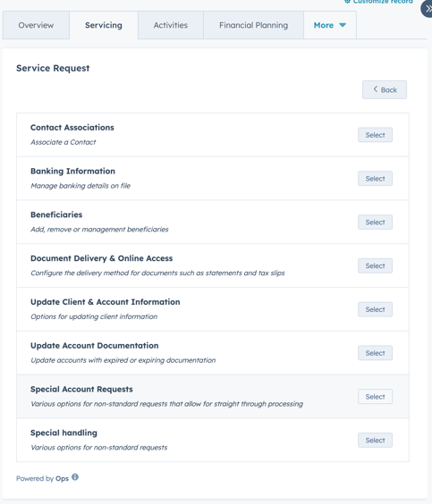The image size is (432, 504).
Task: Select the Contact Associations request
Action: coord(375,135)
